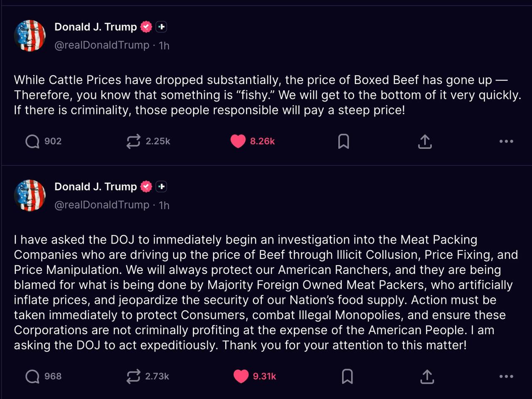Image resolution: width=532 pixels, height=399 pixels.
Task: Reply to the Boxed Beef post
Action: pyautogui.click(x=32, y=141)
